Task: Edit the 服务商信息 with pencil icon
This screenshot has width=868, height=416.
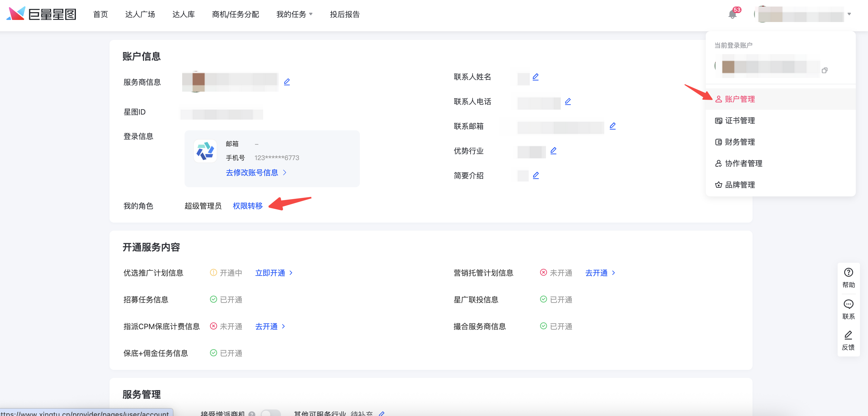Action: [287, 82]
